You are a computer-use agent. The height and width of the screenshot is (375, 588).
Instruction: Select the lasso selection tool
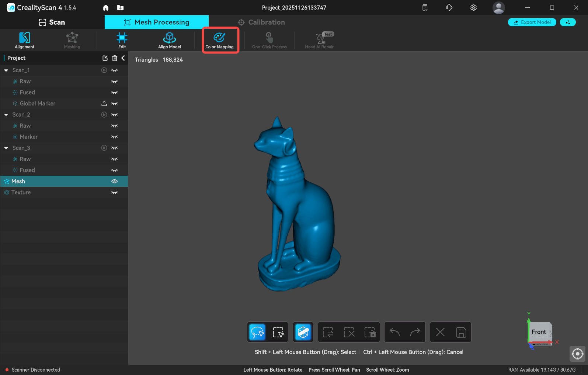click(257, 332)
